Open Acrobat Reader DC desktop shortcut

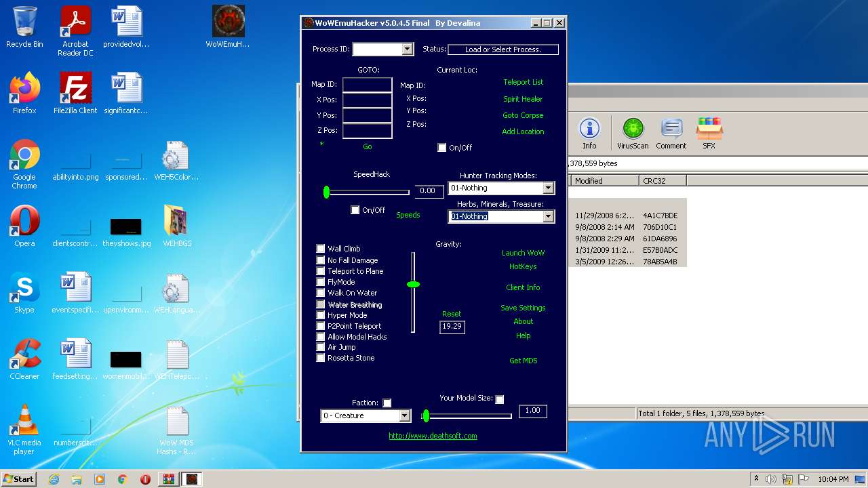(x=75, y=31)
